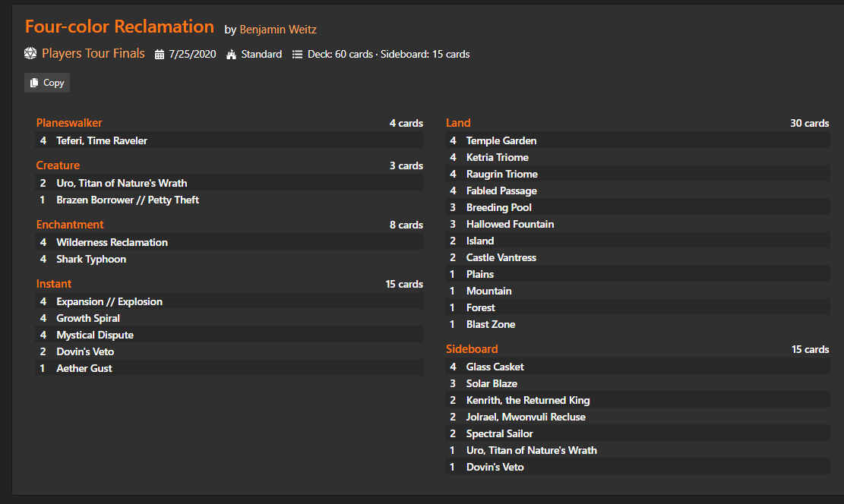Open the Mountain land card

tap(488, 291)
